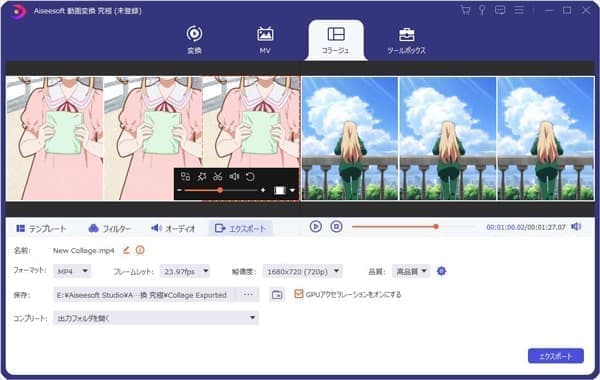
Task: Open the 23.97fps frame rate dropdown
Action: pyautogui.click(x=185, y=271)
